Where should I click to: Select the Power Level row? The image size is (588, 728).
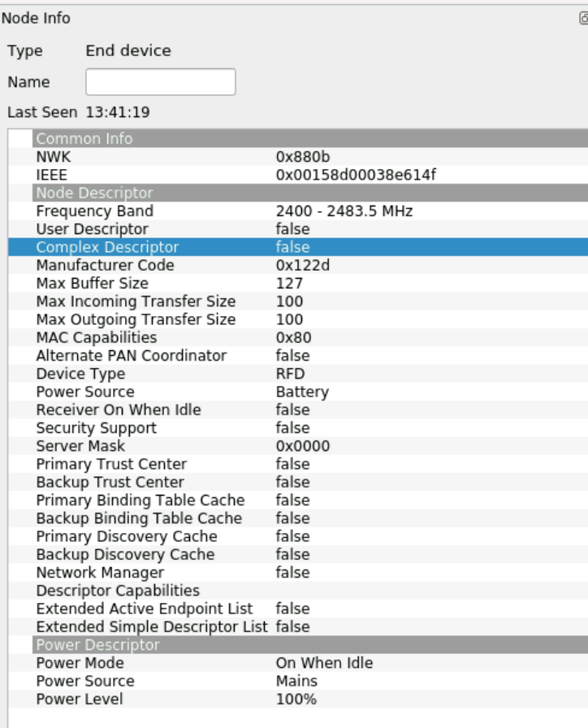(298, 700)
